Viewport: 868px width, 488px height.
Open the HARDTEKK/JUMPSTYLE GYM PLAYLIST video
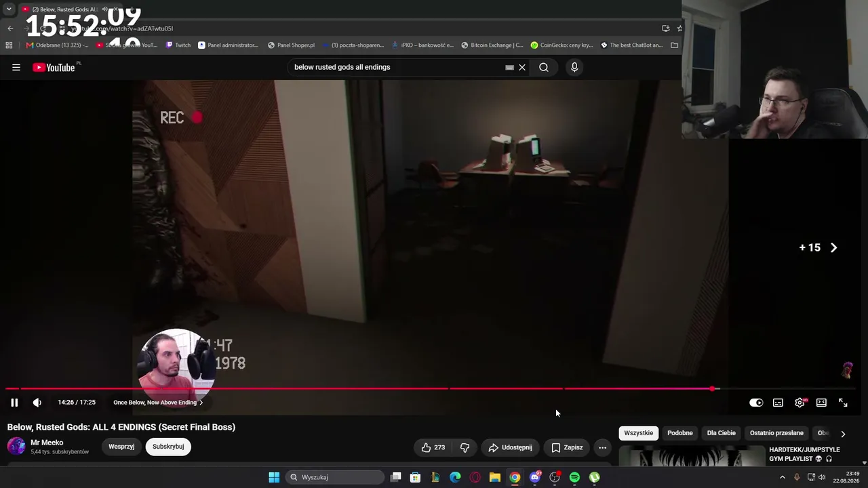click(804, 454)
